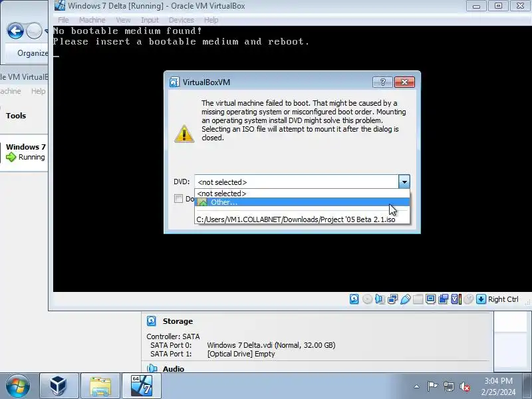Select the <not selected> list option
Viewport: 532px width, 399px height.
tap(302, 194)
